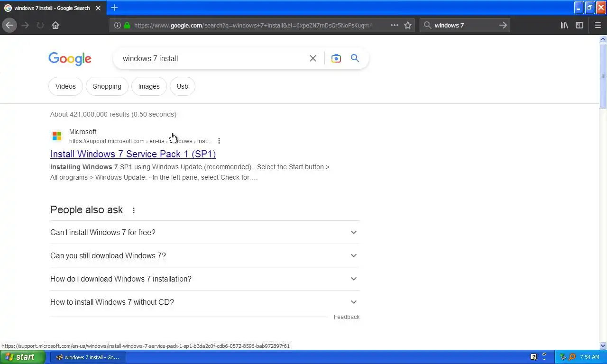Show site information icon in address bar
The width and height of the screenshot is (607, 364).
click(x=118, y=25)
